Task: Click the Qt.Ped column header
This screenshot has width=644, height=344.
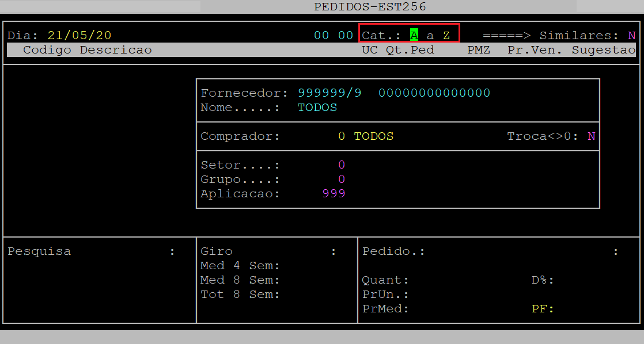Action: click(410, 50)
